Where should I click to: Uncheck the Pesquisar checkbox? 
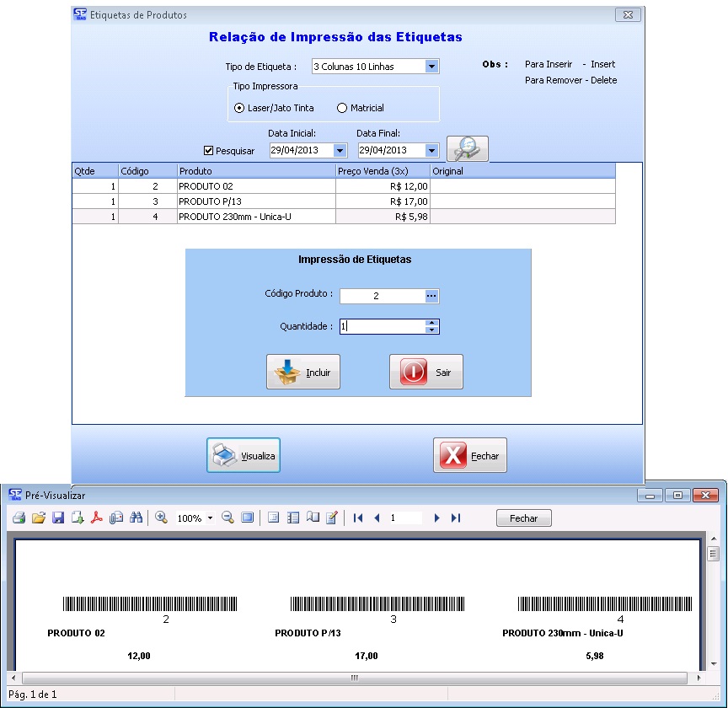pyautogui.click(x=209, y=151)
